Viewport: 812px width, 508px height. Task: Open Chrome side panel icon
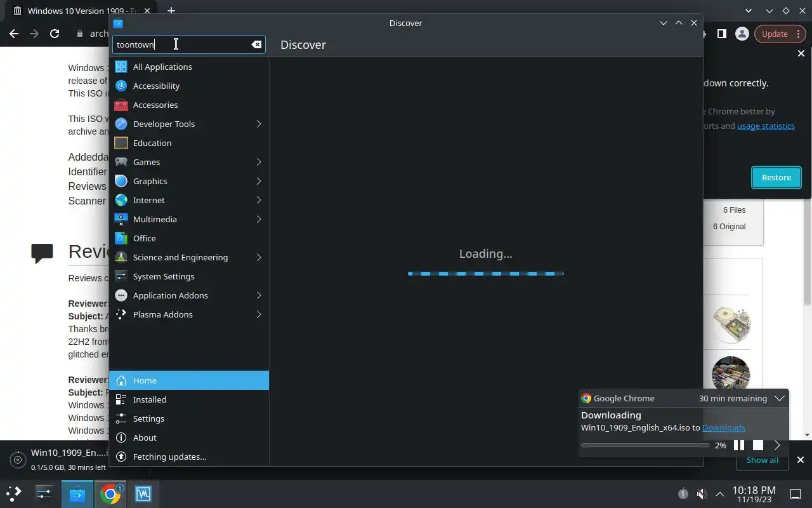click(x=722, y=34)
